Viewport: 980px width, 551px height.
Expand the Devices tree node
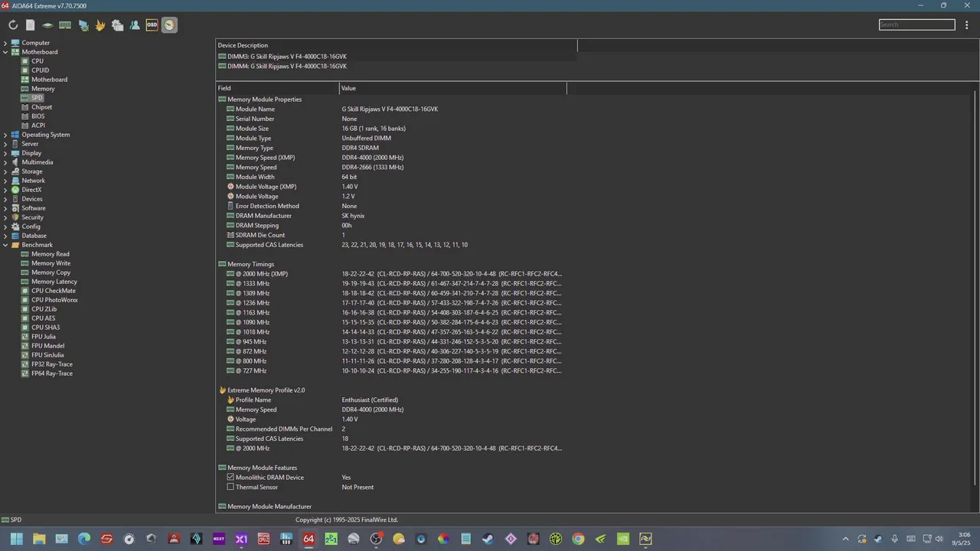(x=5, y=199)
